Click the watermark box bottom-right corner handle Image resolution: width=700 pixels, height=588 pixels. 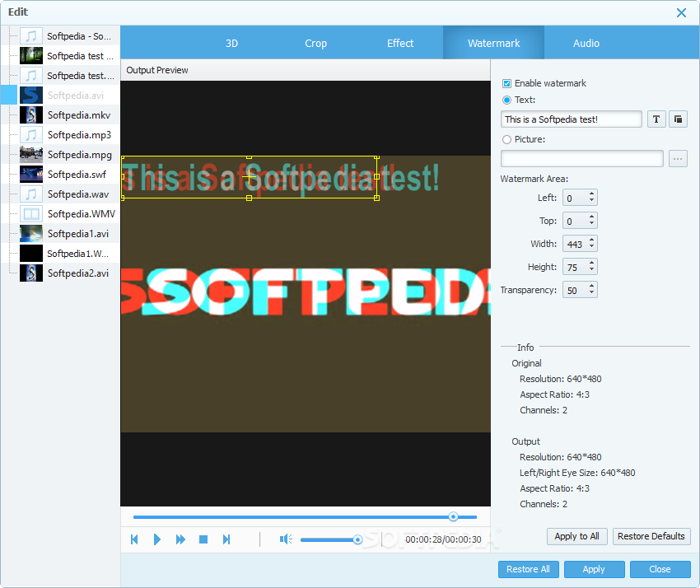377,198
